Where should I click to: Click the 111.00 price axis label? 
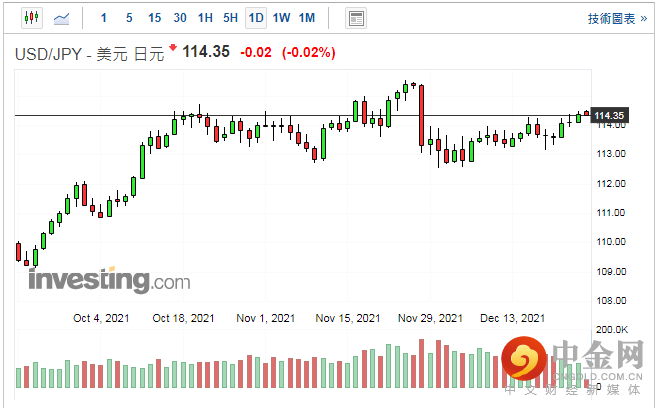point(611,213)
